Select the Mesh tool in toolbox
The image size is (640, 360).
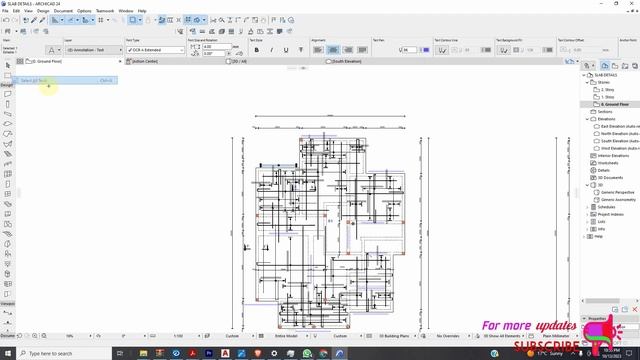(7, 234)
